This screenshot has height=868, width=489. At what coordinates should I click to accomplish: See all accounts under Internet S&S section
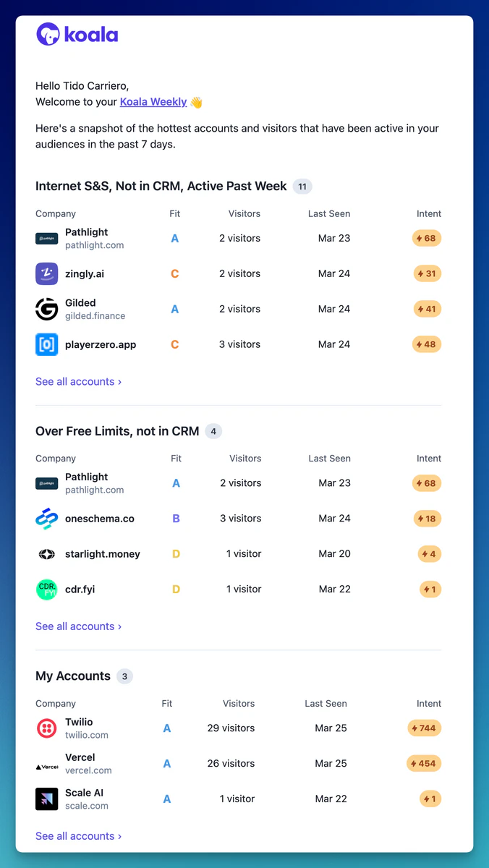click(x=78, y=381)
